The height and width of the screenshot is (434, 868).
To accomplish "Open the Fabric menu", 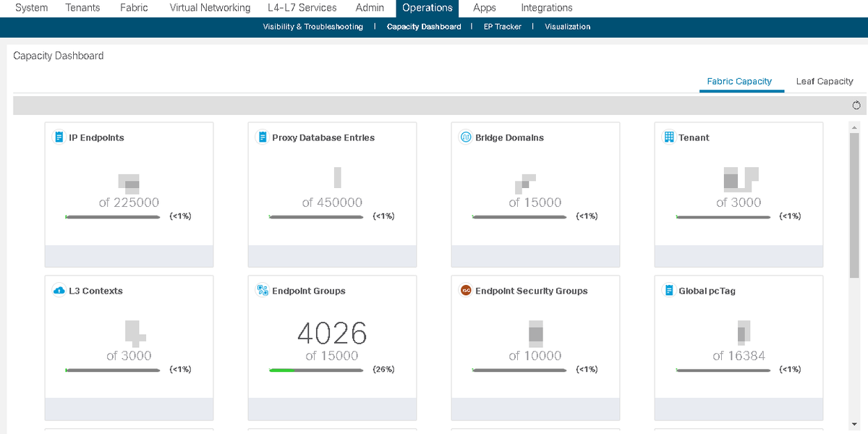I will 135,8.
